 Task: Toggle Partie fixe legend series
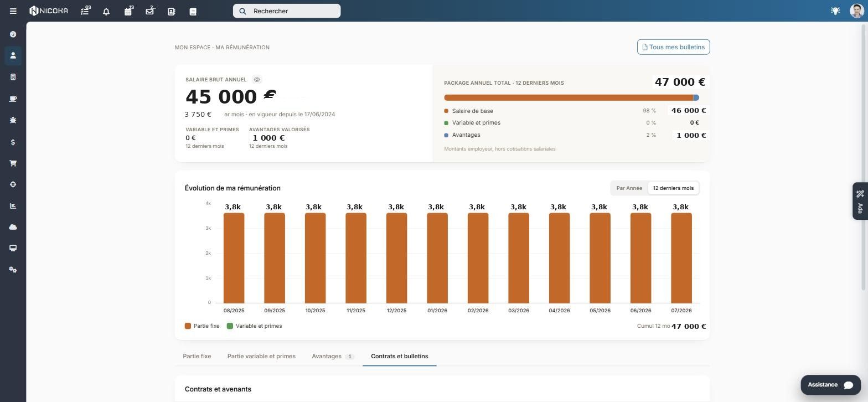click(x=202, y=326)
